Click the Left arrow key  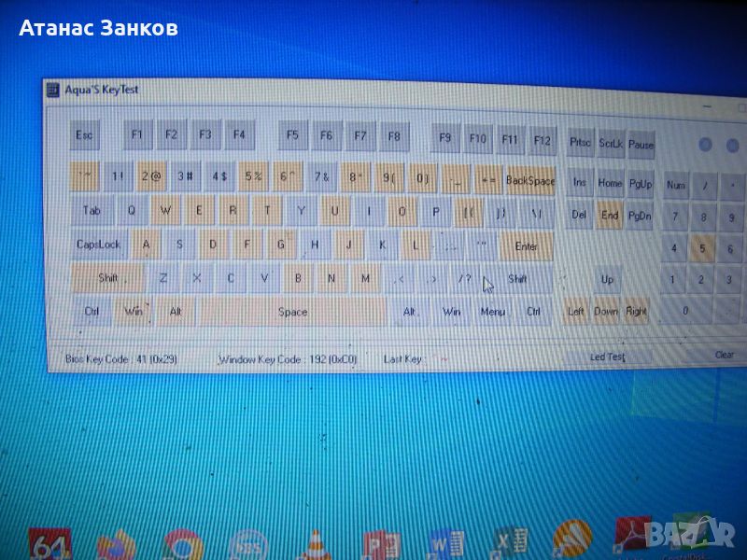coord(575,312)
